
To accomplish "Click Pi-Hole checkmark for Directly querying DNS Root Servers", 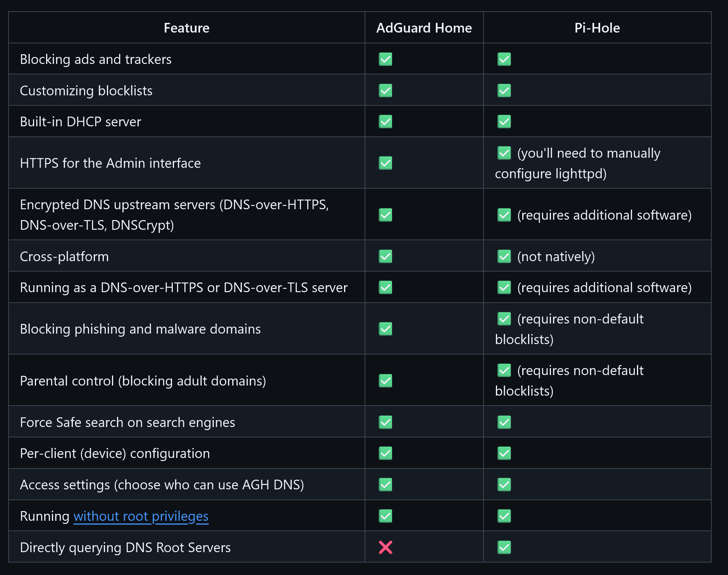I will [504, 547].
